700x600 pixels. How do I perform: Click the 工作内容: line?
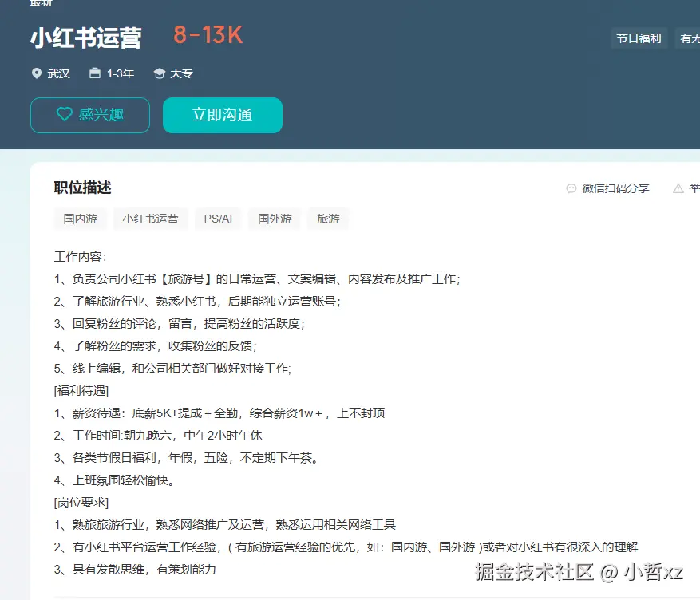pyautogui.click(x=81, y=256)
